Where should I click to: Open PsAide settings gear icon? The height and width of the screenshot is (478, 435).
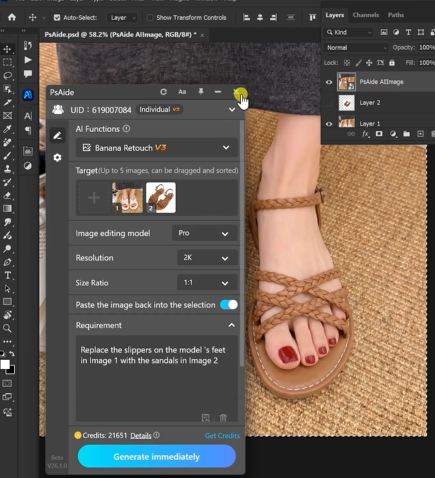(x=57, y=157)
